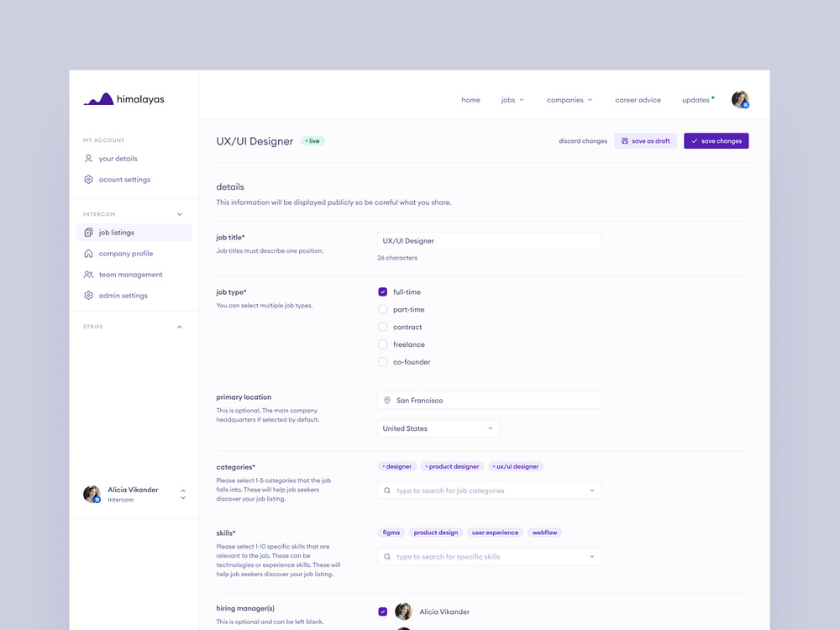
Task: Click the admin settings gear icon
Action: (90, 295)
